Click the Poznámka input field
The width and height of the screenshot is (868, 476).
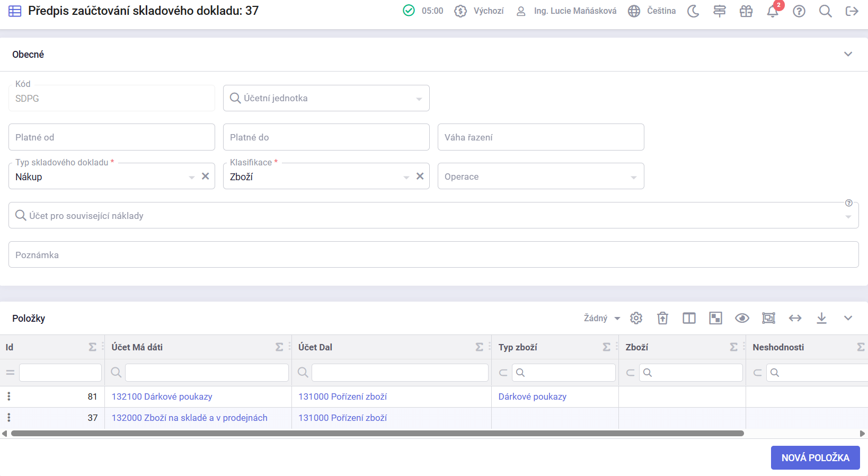[433, 255]
